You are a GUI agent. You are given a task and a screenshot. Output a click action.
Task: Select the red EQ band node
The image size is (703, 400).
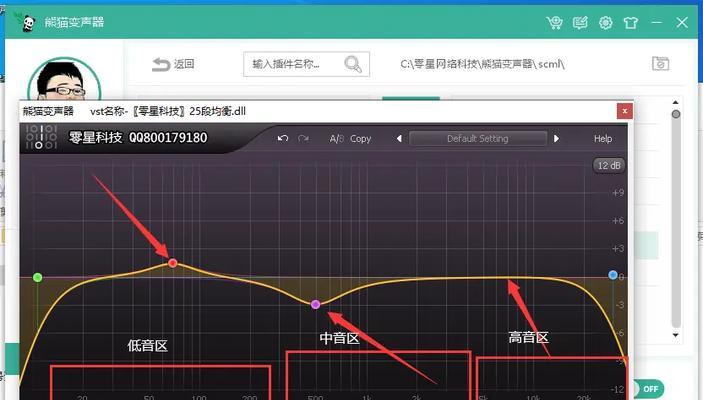[x=173, y=263]
